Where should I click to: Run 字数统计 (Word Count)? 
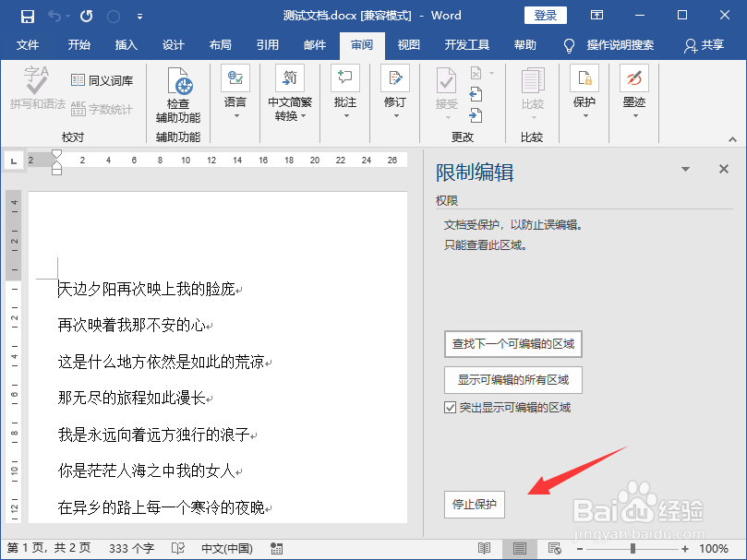[x=102, y=109]
